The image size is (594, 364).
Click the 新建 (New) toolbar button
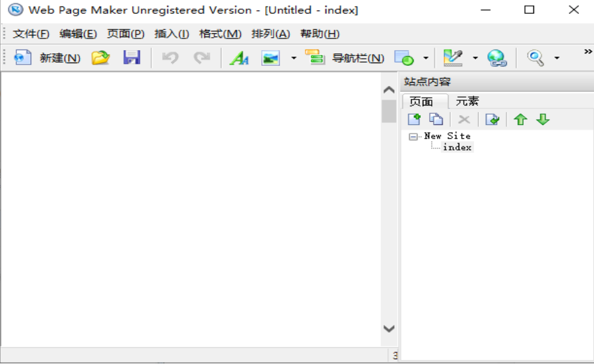coord(47,58)
